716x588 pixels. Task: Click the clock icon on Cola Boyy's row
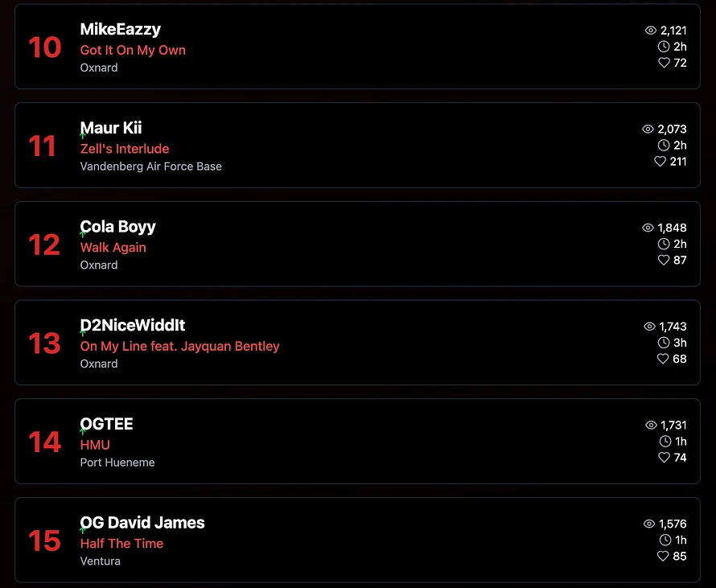click(664, 244)
